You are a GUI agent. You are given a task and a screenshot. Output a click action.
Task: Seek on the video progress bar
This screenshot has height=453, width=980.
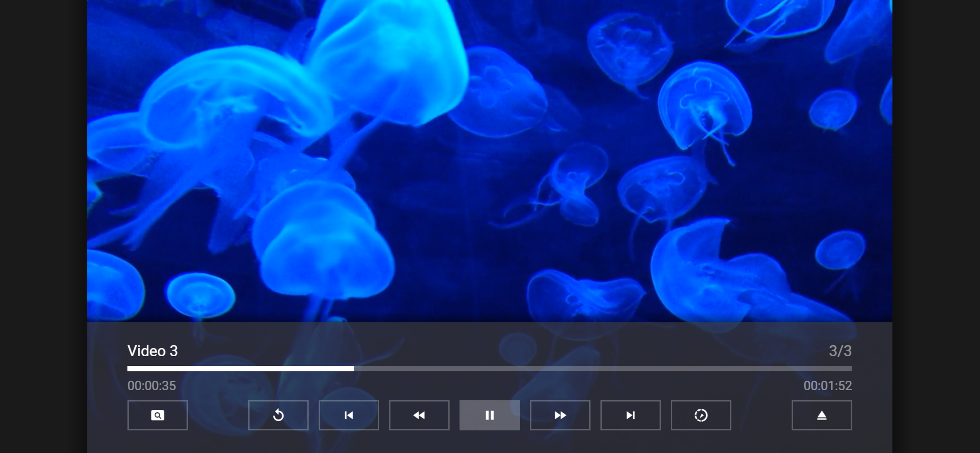pyautogui.click(x=490, y=368)
